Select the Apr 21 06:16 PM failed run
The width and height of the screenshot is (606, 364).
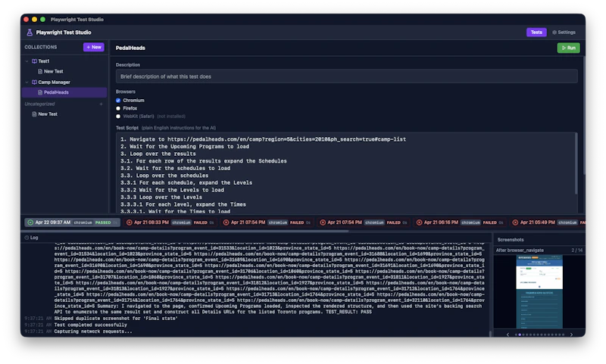(460, 222)
